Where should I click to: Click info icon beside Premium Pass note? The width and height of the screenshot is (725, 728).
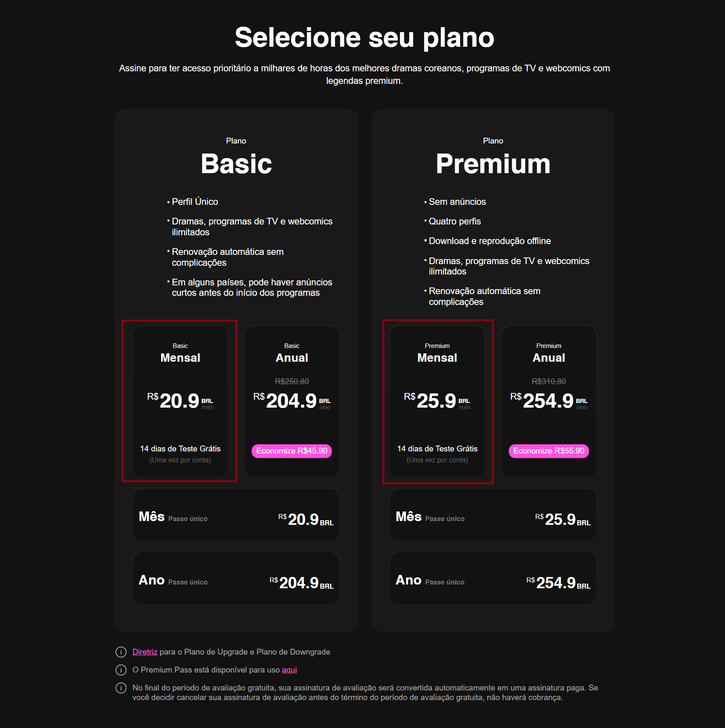[x=121, y=670]
